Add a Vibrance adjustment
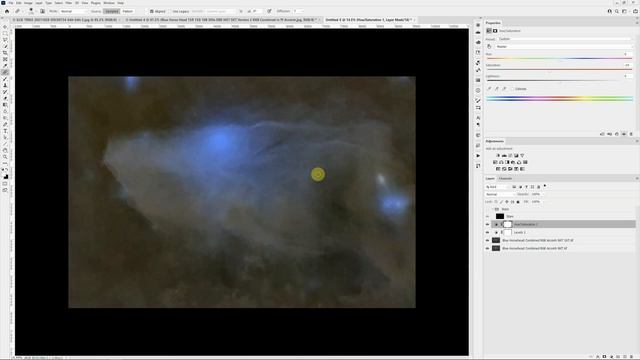The image size is (640, 360). [x=522, y=156]
